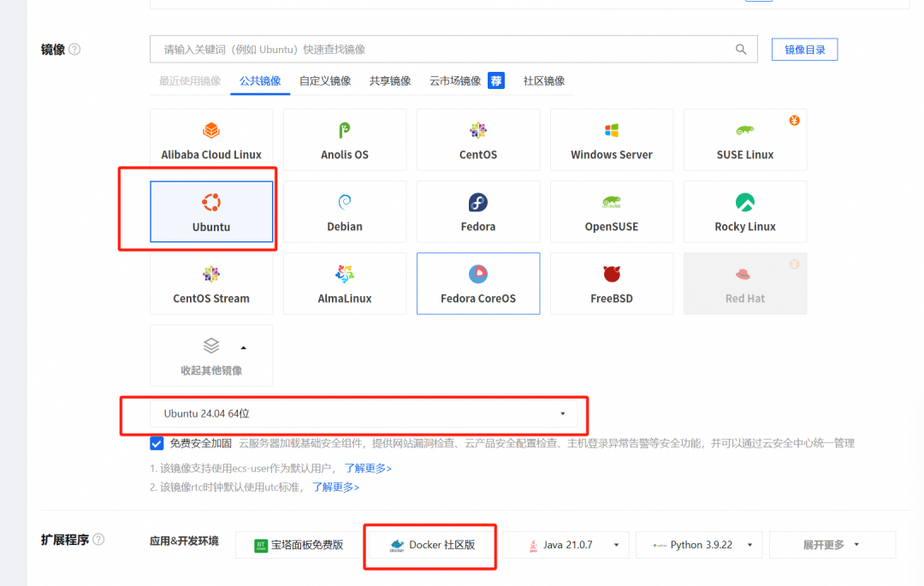Select the Windows Server image

click(x=612, y=140)
